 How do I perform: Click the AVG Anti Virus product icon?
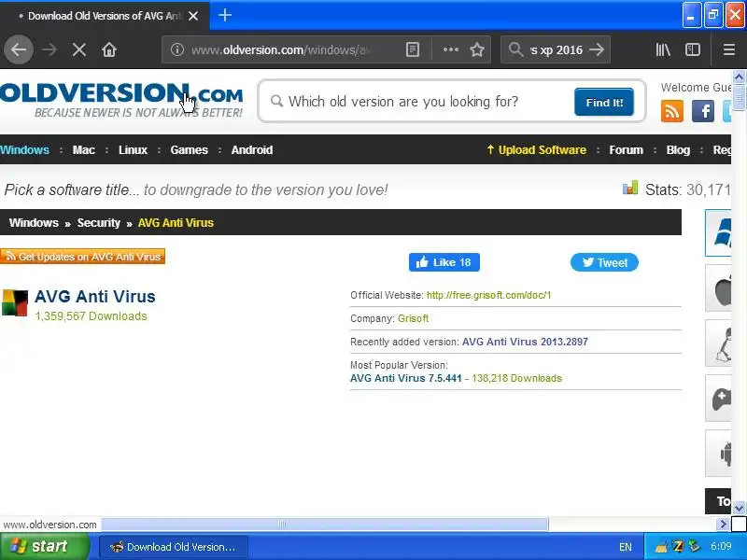pos(15,302)
